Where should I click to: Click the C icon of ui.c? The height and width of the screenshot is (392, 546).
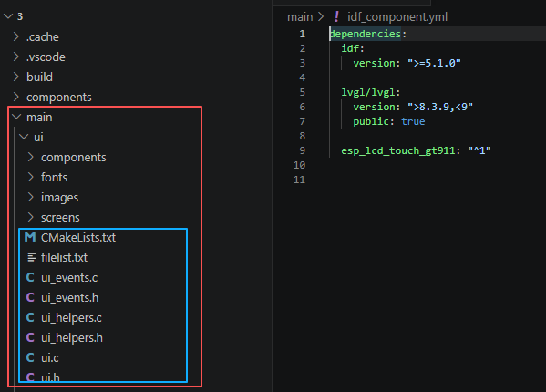point(30,357)
